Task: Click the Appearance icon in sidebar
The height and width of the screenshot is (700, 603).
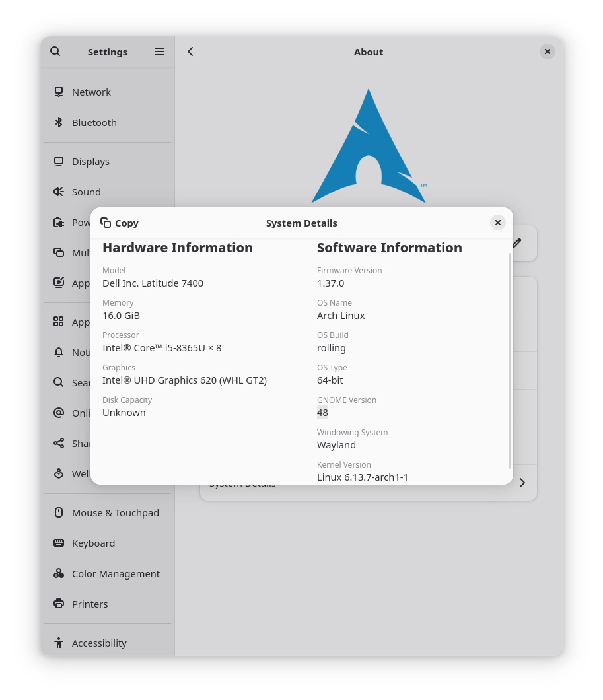Action: 59,283
